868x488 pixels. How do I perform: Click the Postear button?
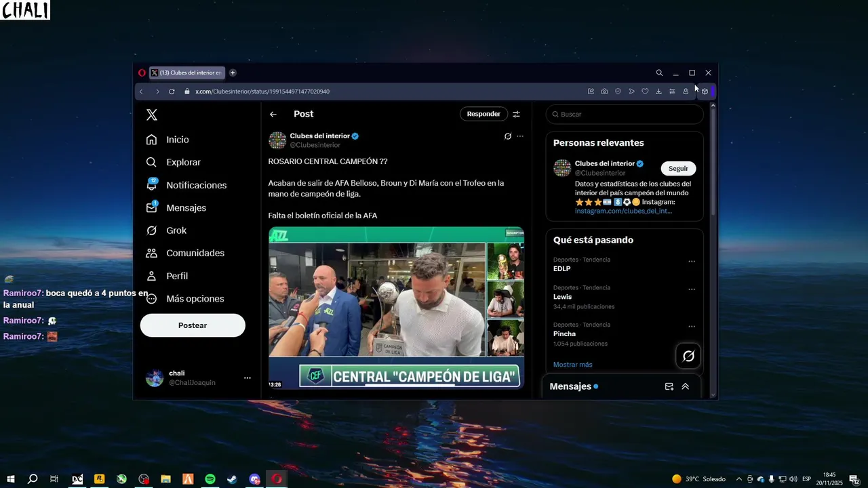[193, 325]
